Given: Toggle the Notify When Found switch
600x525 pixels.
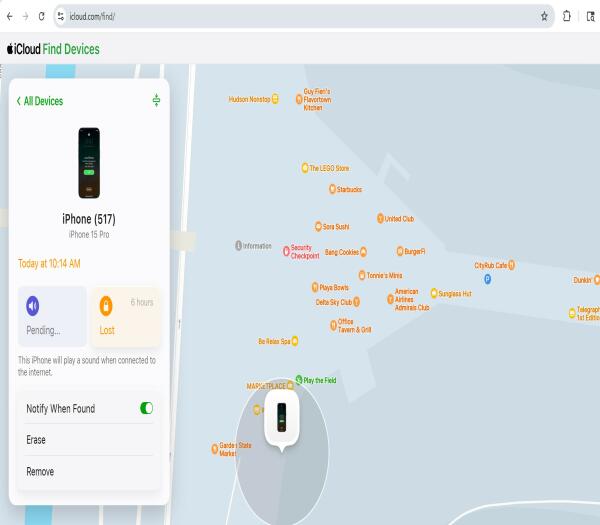Looking at the screenshot, I should 147,408.
